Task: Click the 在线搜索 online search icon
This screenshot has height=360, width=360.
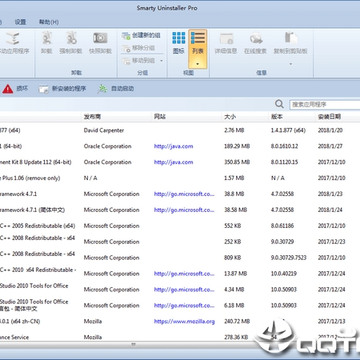Action: [256, 38]
